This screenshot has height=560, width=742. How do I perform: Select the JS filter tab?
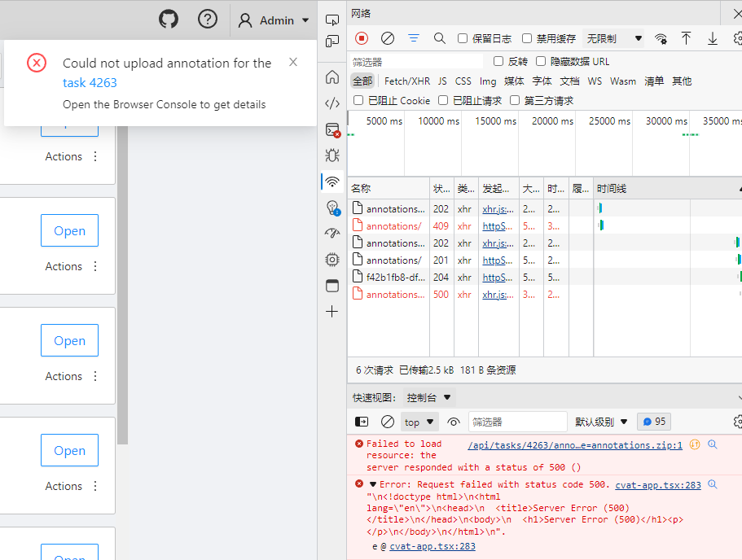[442, 81]
